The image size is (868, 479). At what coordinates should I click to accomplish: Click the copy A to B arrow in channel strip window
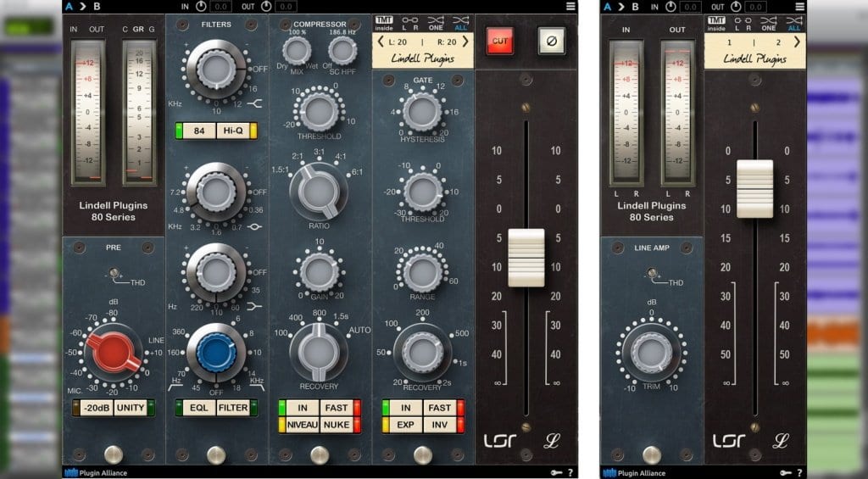[x=82, y=7]
